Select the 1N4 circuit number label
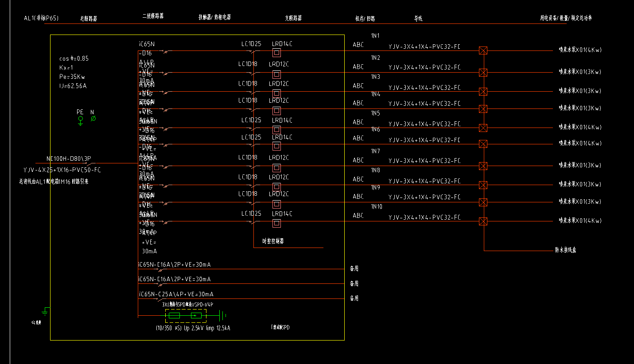Image resolution: width=634 pixels, height=364 pixels. pos(376,94)
